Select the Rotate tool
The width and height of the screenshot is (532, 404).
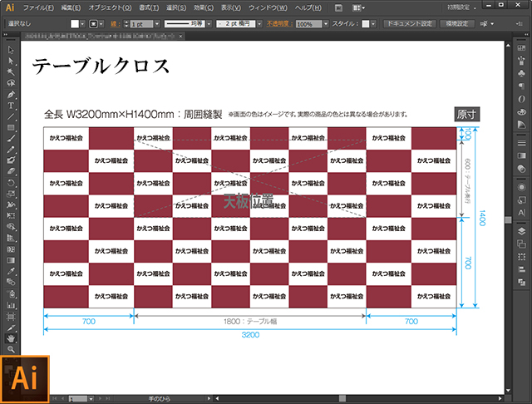click(11, 183)
